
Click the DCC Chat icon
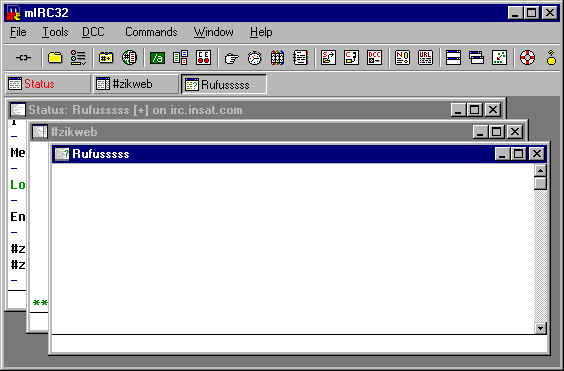(x=351, y=58)
